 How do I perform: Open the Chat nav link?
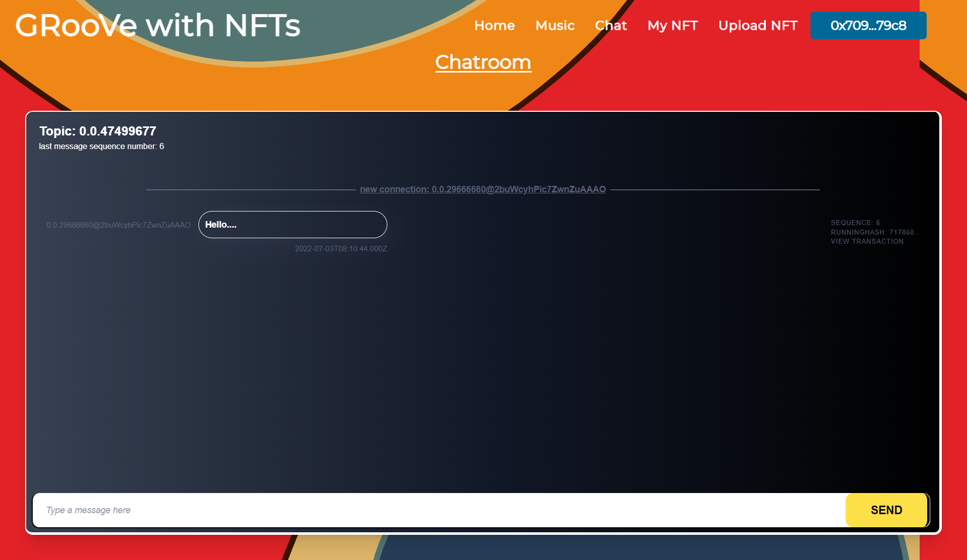click(x=610, y=25)
